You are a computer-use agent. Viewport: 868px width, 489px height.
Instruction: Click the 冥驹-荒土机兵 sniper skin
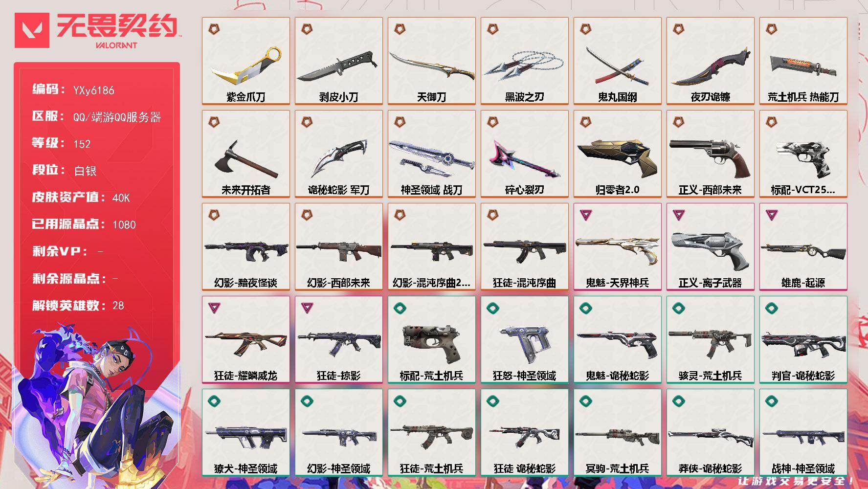(618, 433)
